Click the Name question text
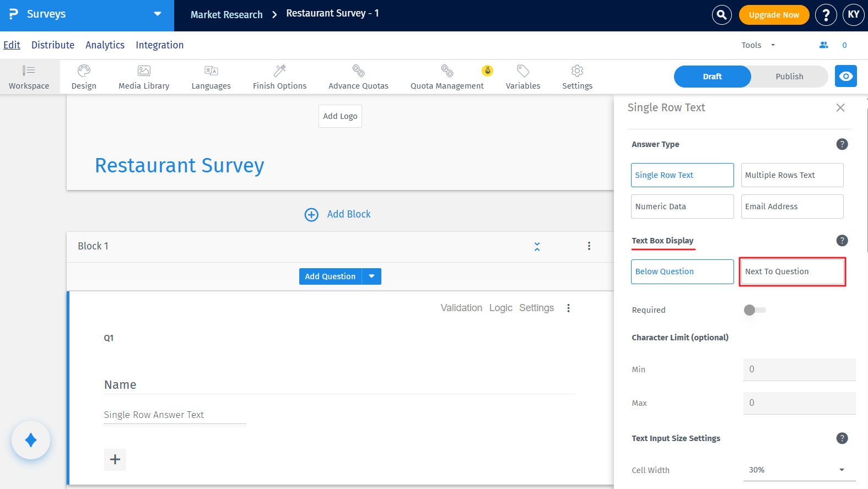868x489 pixels. click(120, 385)
